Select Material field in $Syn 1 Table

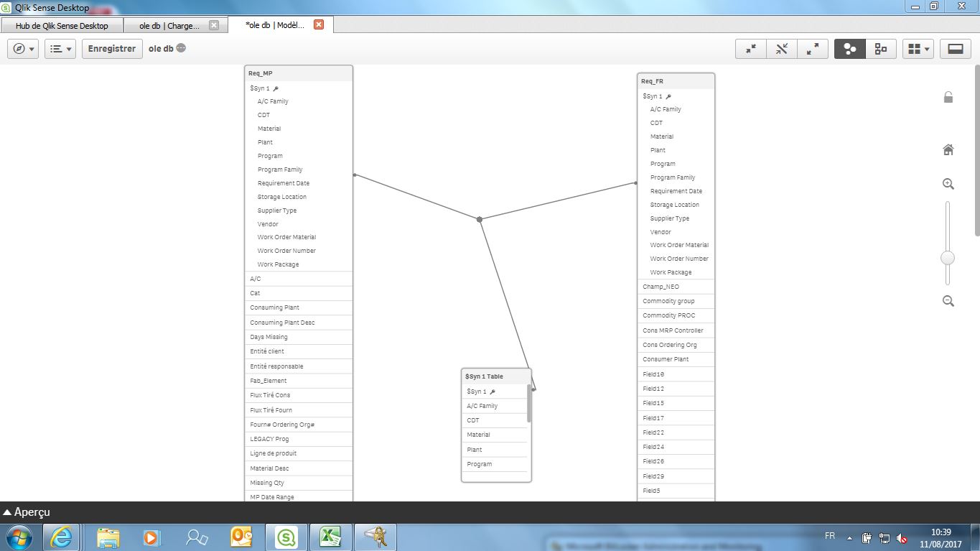pos(494,435)
